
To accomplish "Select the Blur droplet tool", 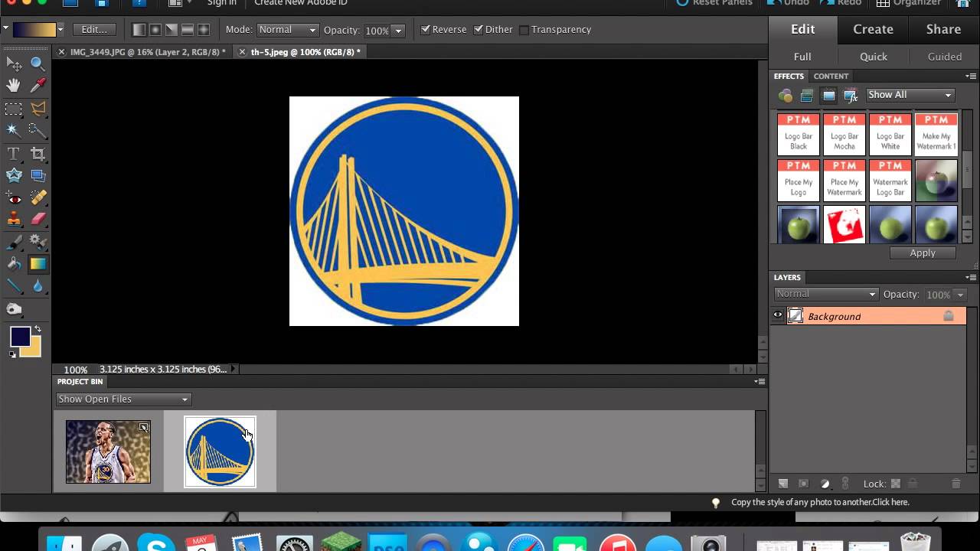I will 38,286.
